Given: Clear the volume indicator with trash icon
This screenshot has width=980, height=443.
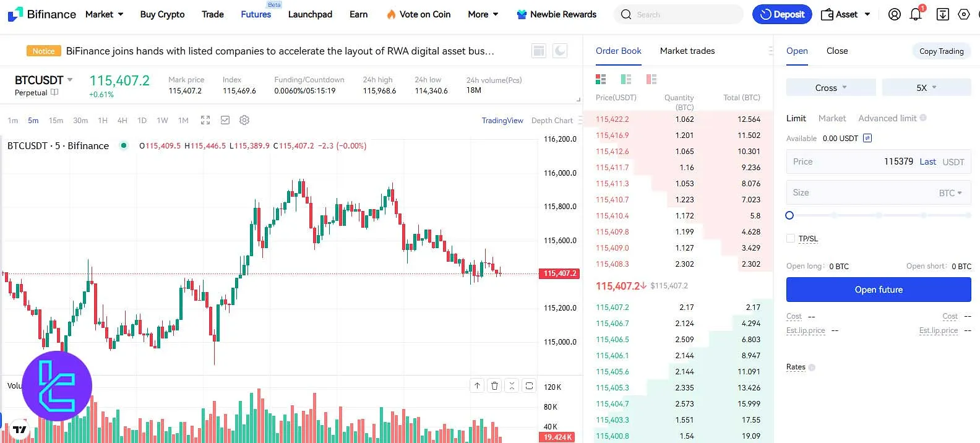Looking at the screenshot, I should click(x=494, y=385).
